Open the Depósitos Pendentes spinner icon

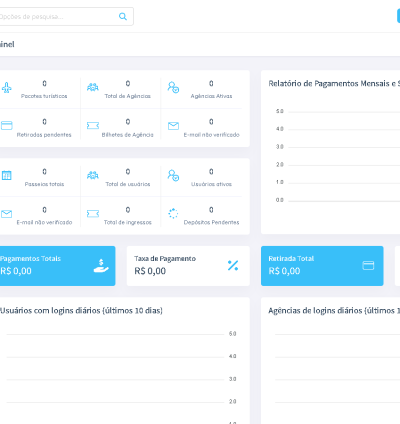tap(173, 213)
